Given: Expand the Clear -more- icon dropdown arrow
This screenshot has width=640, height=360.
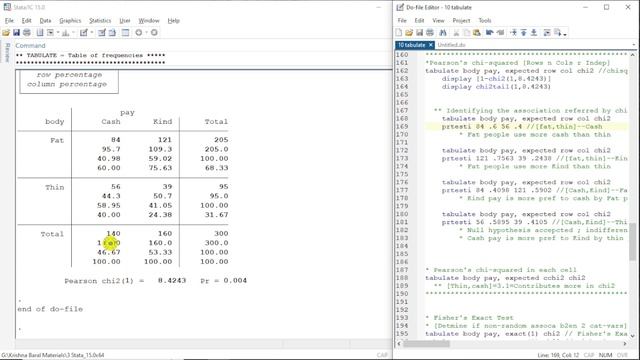Looking at the screenshot, I should point(147,33).
